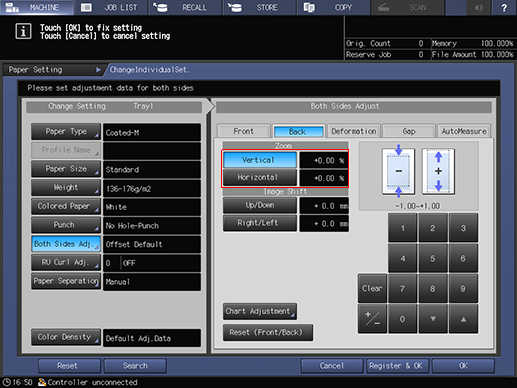Image resolution: width=517 pixels, height=388 pixels.
Task: Select the Horizontal zoom button
Action: (260, 177)
